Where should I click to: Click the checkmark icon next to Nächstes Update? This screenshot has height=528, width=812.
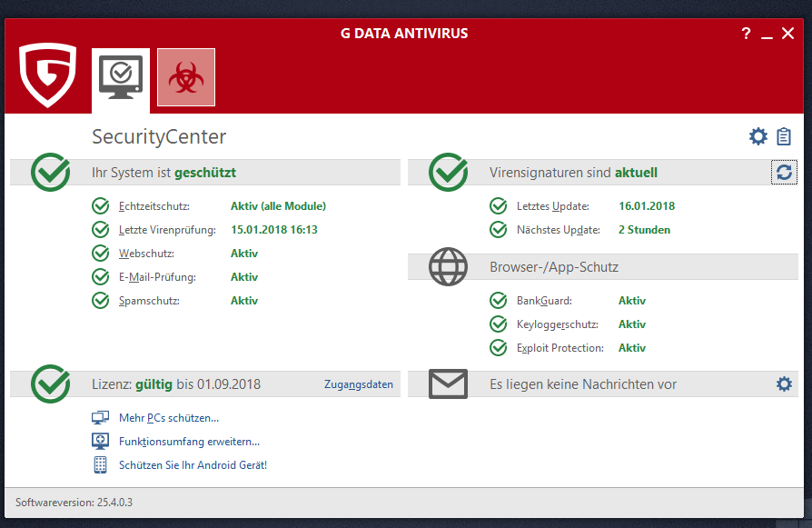click(x=498, y=230)
